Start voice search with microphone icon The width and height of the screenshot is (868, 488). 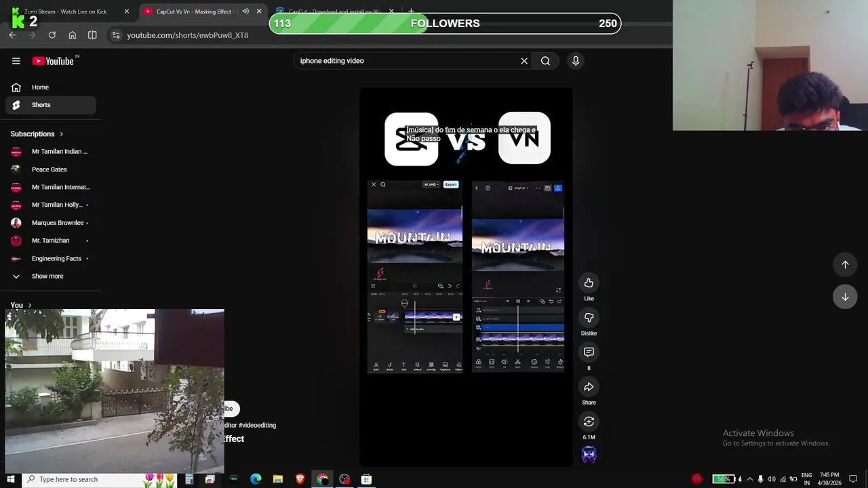(576, 61)
